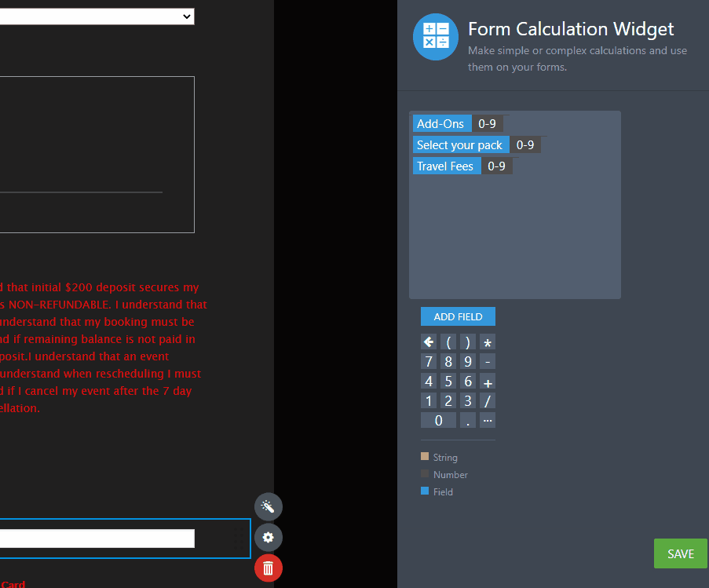Toggle 0-9 mode on Add-Ons field
This screenshot has width=709, height=588.
click(487, 124)
